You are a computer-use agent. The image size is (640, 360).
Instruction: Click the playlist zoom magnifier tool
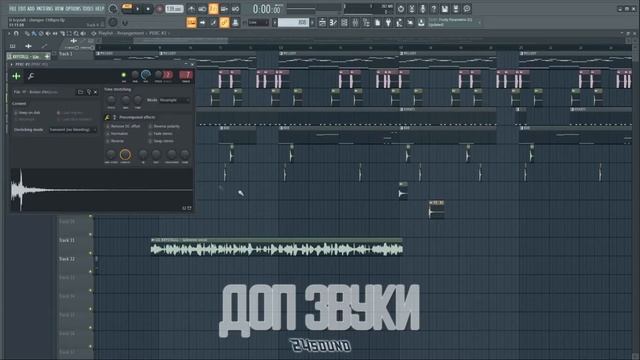76,33
